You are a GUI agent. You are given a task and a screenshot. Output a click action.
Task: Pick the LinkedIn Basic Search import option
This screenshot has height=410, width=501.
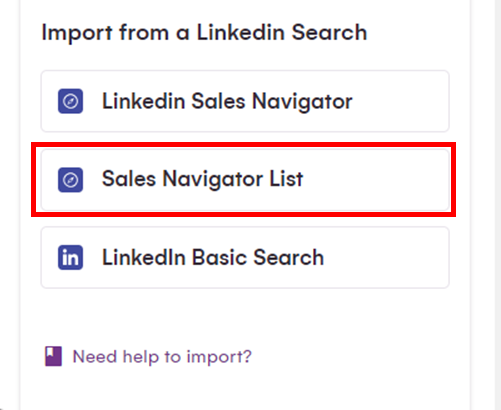coord(245,257)
